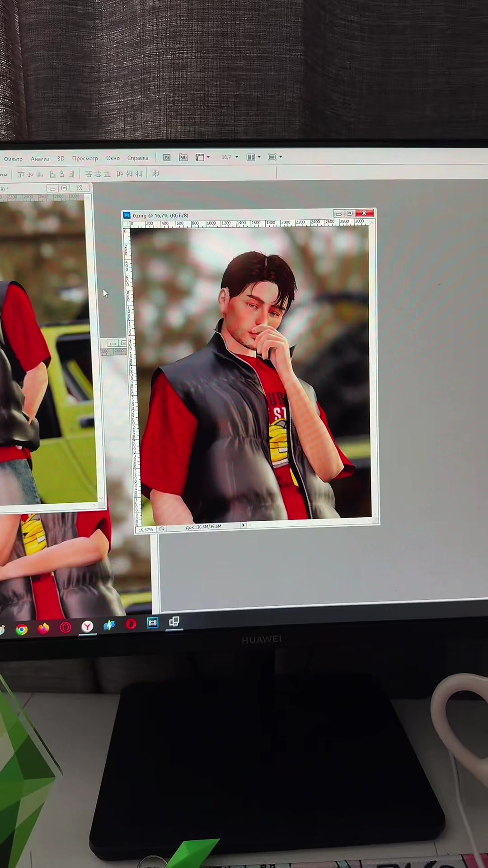
Task: Click the status bar icon beside 16,67%
Action: (162, 528)
